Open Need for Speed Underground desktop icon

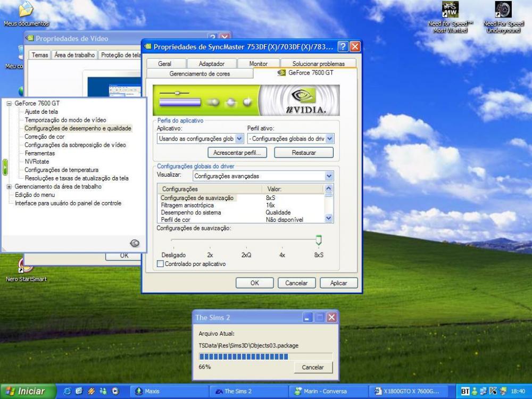pos(503,11)
